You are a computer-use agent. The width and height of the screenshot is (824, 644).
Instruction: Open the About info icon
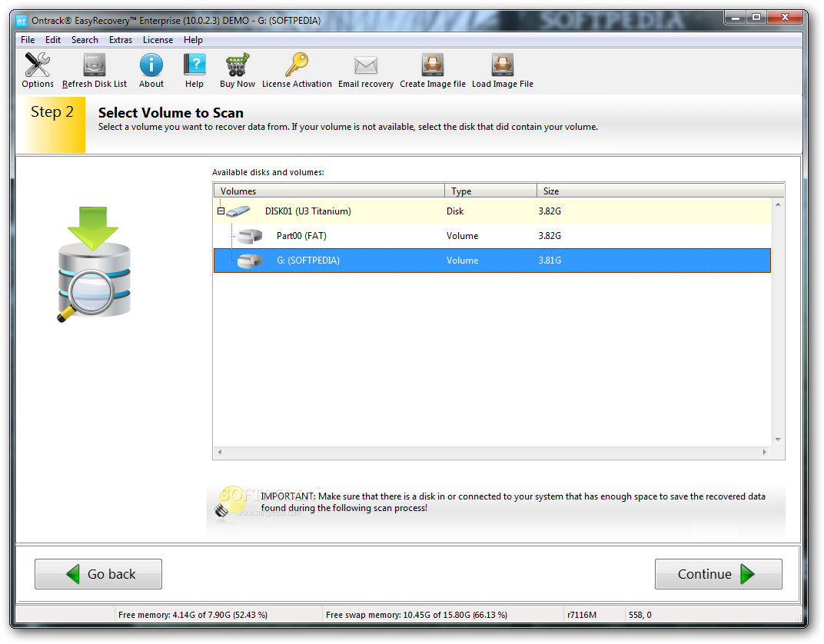tap(151, 65)
